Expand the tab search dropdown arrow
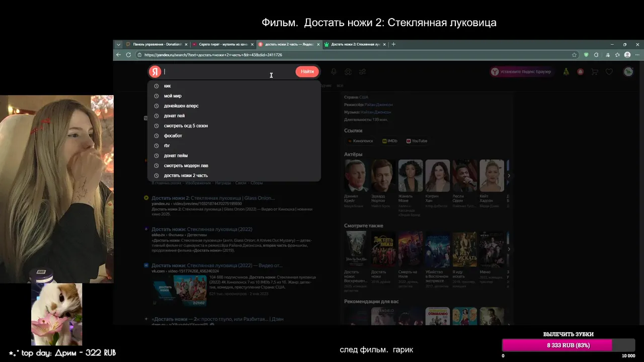Screen dimensions: 644x362 click(119, 44)
